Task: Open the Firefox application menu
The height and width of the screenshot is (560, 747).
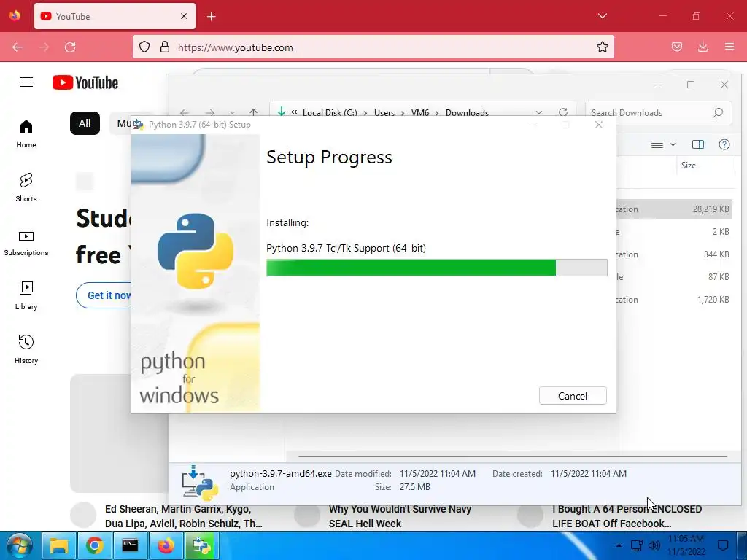Action: tap(729, 47)
